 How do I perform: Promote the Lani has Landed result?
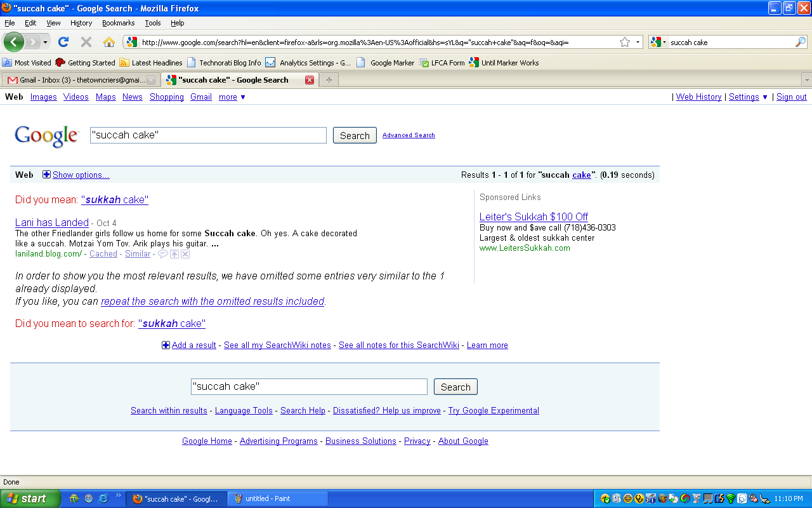point(174,254)
